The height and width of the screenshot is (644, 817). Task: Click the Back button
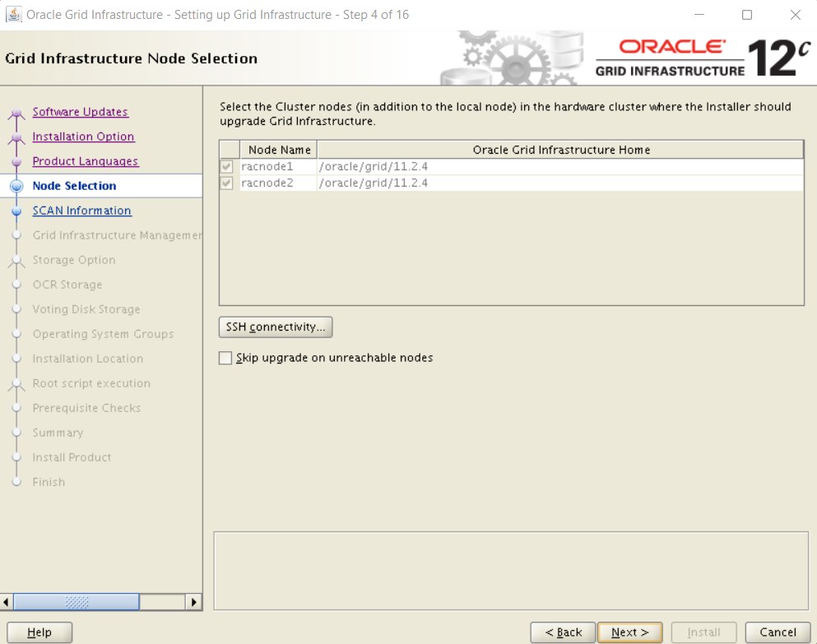point(563,632)
